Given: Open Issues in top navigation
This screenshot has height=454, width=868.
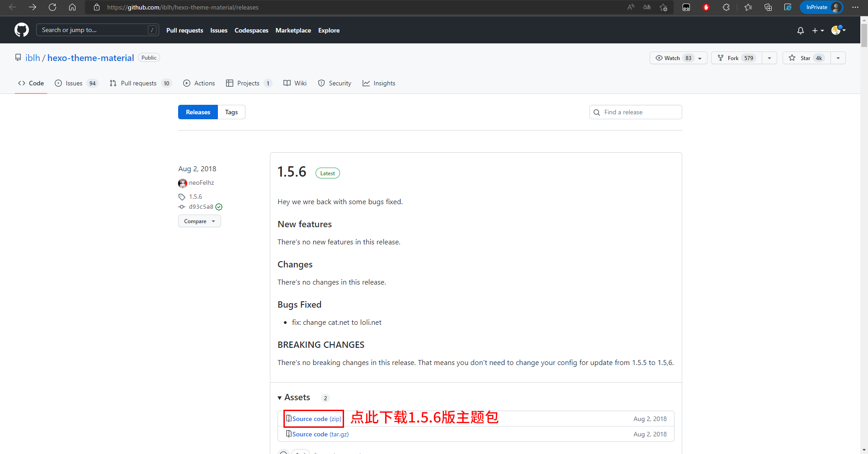Looking at the screenshot, I should [x=219, y=30].
